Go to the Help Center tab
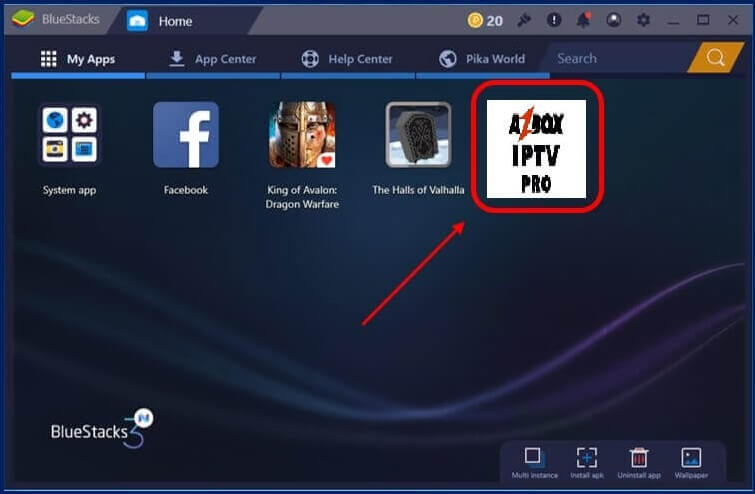755x494 pixels. (348, 59)
